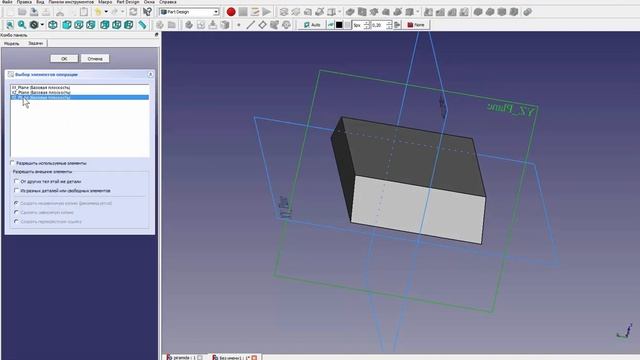
Task: Select XZ_Plane in the list
Action: (x=80, y=92)
